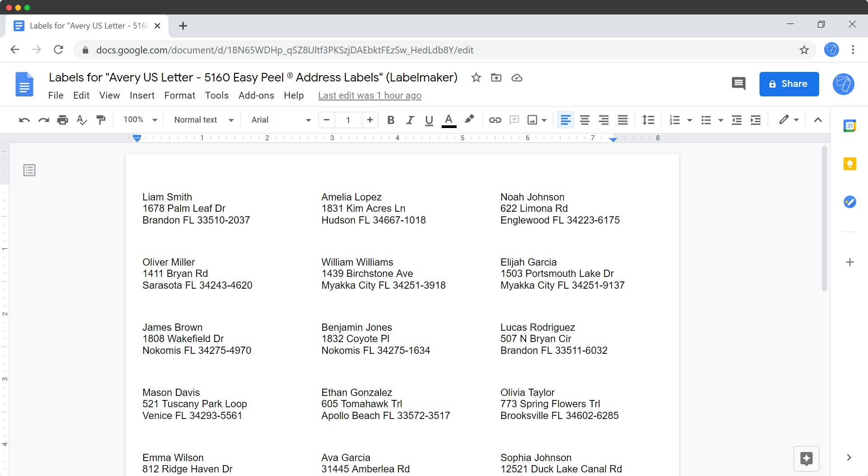
Task: Open the Help menu
Action: pyautogui.click(x=294, y=95)
